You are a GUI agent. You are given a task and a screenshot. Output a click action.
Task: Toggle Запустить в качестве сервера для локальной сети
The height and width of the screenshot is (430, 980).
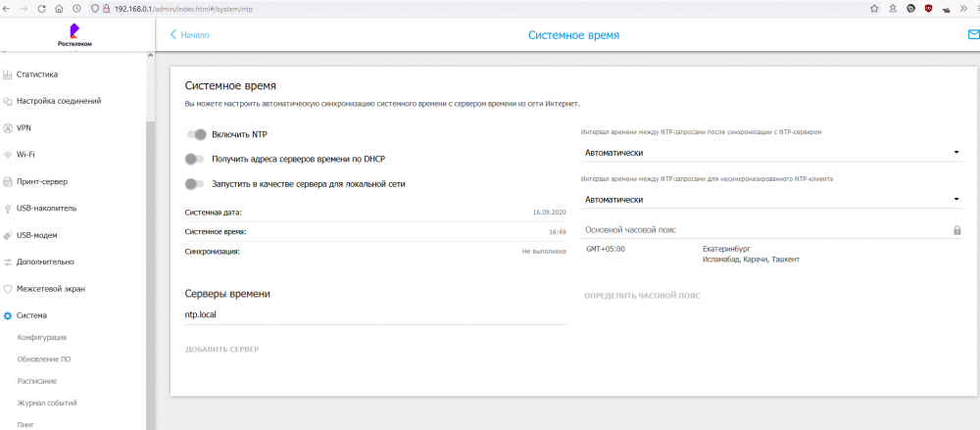point(196,183)
